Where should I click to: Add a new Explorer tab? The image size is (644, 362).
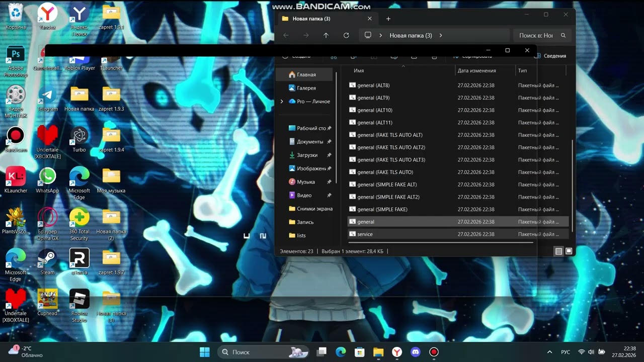coord(388,19)
